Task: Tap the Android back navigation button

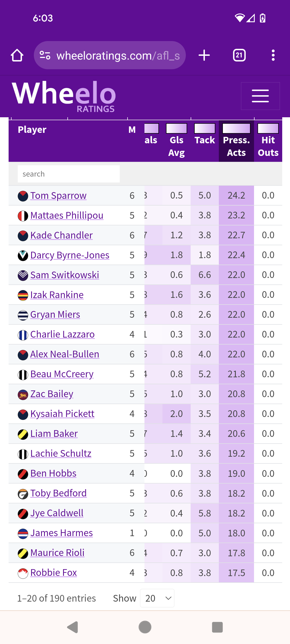Action: (x=73, y=627)
